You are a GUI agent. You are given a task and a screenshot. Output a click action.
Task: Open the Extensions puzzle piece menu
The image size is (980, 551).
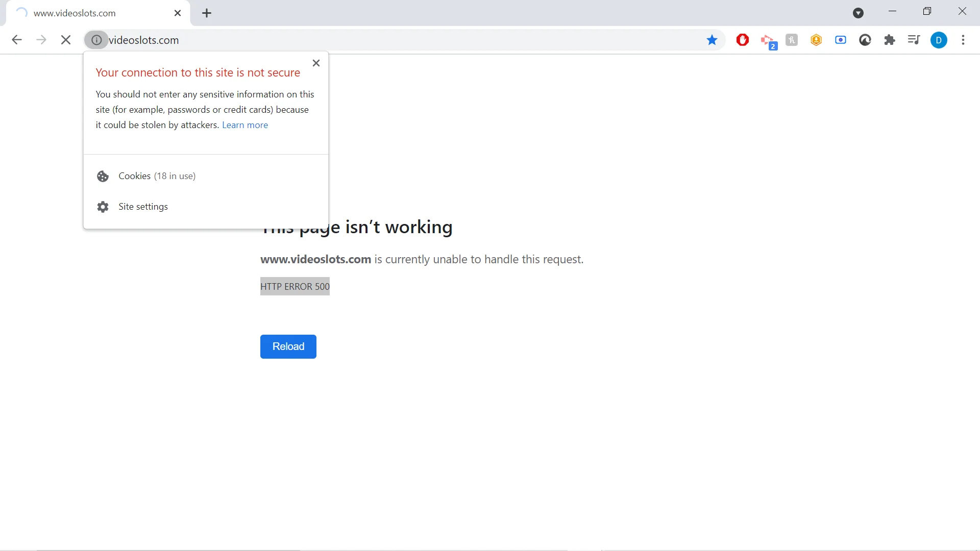(x=890, y=40)
